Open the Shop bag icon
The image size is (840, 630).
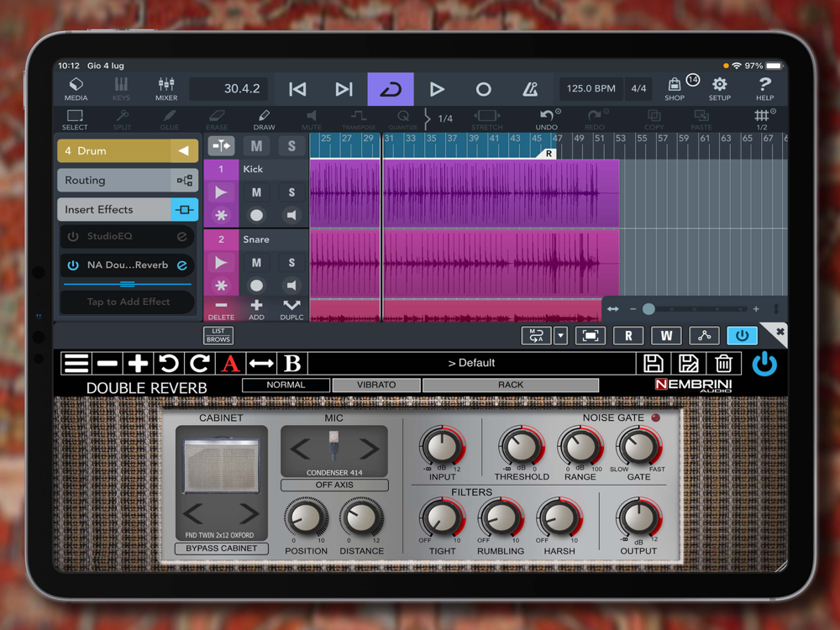(x=675, y=87)
